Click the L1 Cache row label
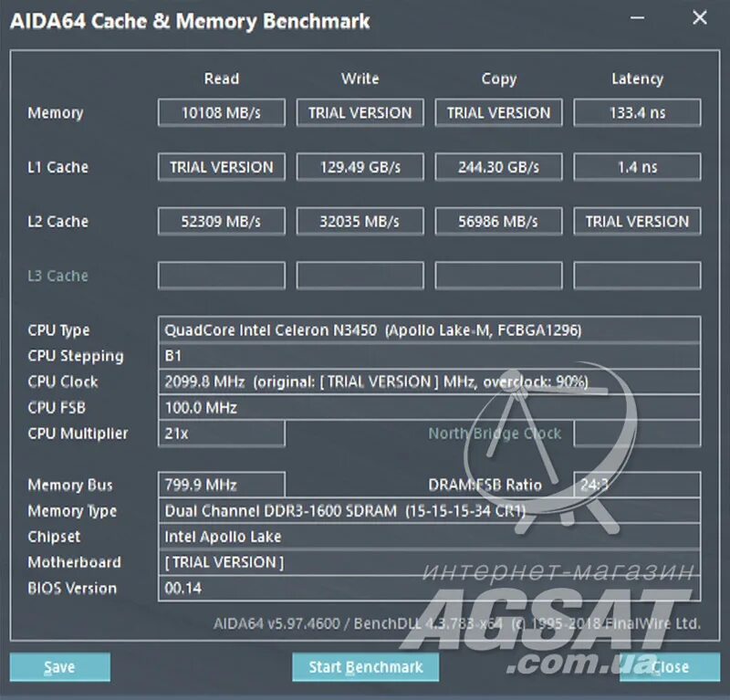730x700 pixels. 57,167
